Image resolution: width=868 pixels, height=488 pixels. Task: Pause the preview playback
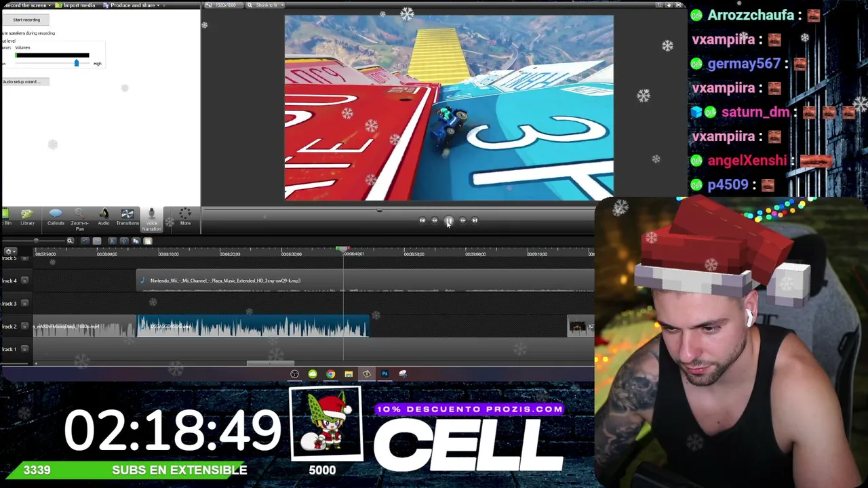pyautogui.click(x=449, y=220)
